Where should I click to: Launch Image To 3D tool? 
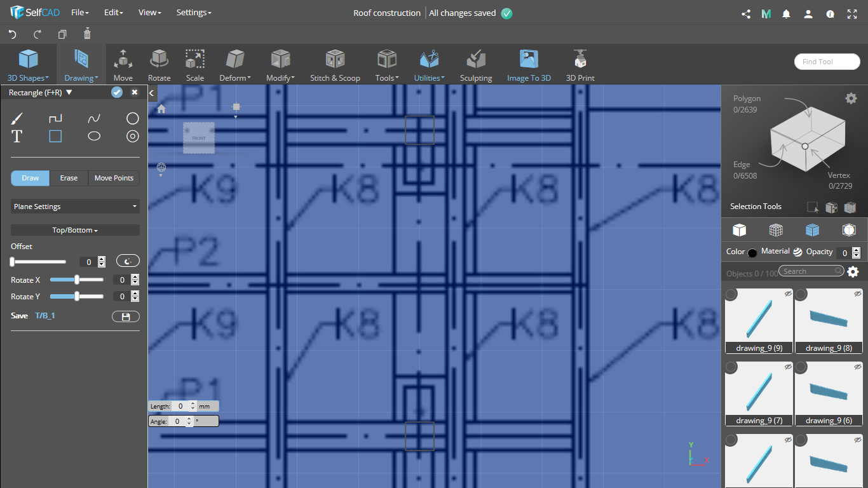click(529, 65)
